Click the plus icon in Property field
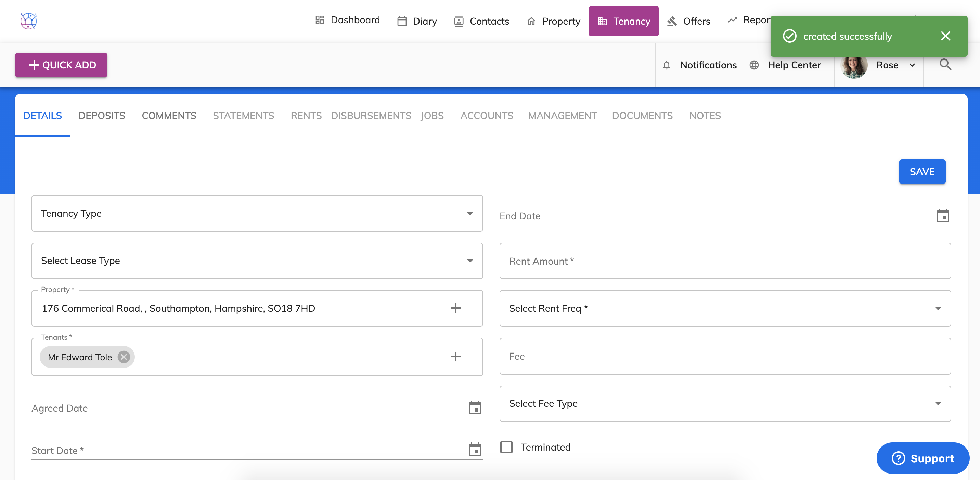 click(x=455, y=308)
